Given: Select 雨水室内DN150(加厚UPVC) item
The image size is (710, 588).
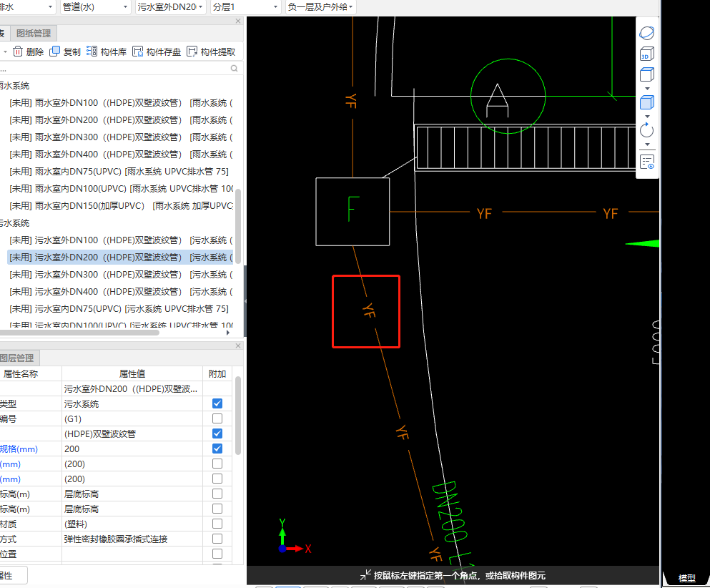Looking at the screenshot, I should [121, 206].
